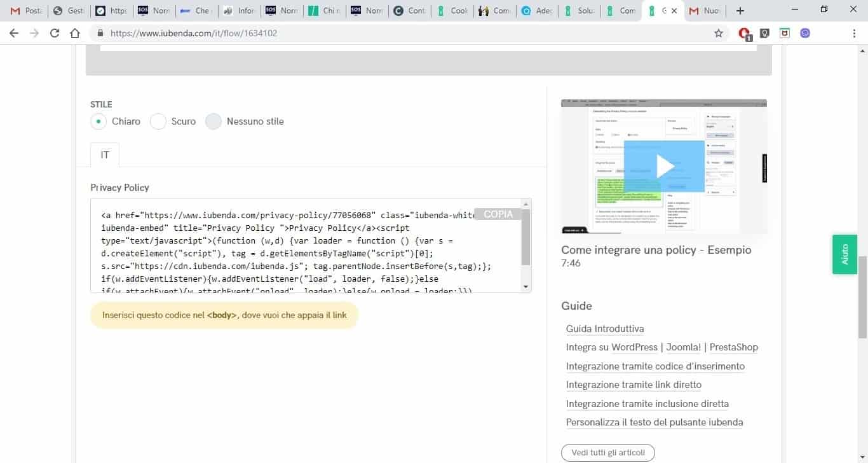Click the Come integrare una policy title

click(656, 250)
